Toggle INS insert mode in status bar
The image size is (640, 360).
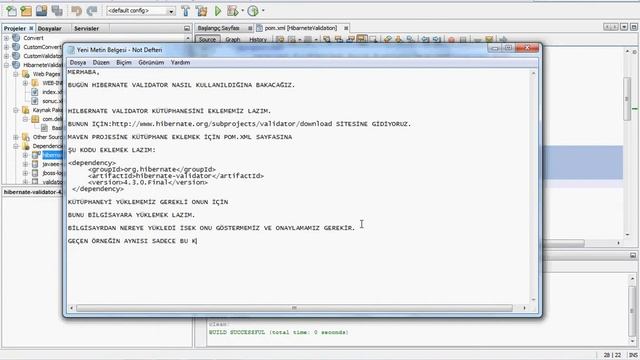(633, 355)
